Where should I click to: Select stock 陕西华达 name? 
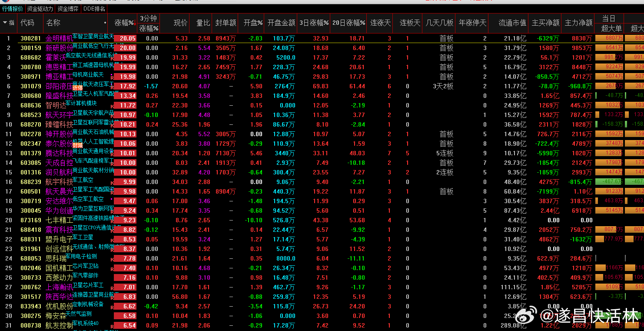59,297
